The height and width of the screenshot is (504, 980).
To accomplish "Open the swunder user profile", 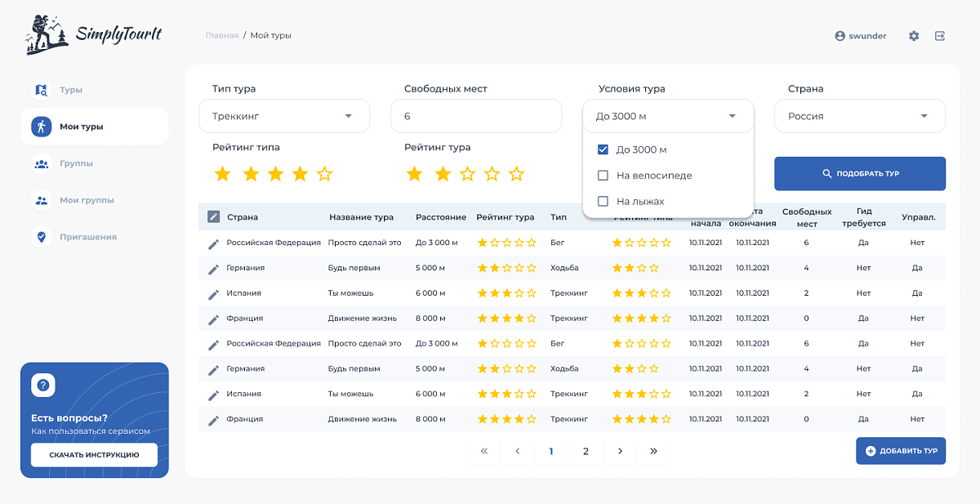I will 861,36.
